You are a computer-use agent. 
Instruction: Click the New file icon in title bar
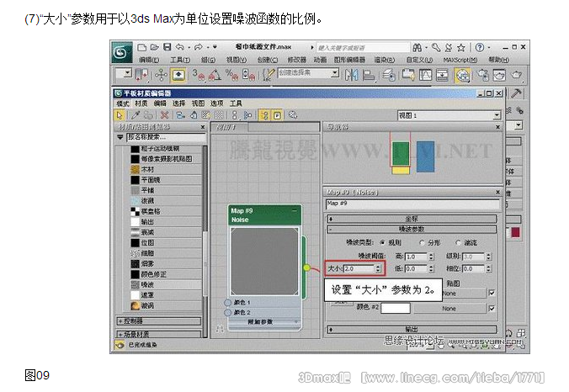(142, 47)
